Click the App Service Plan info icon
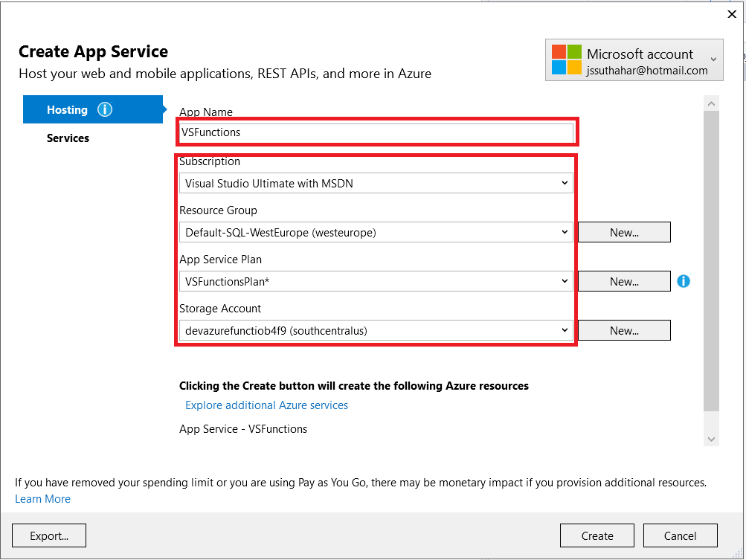 point(684,281)
